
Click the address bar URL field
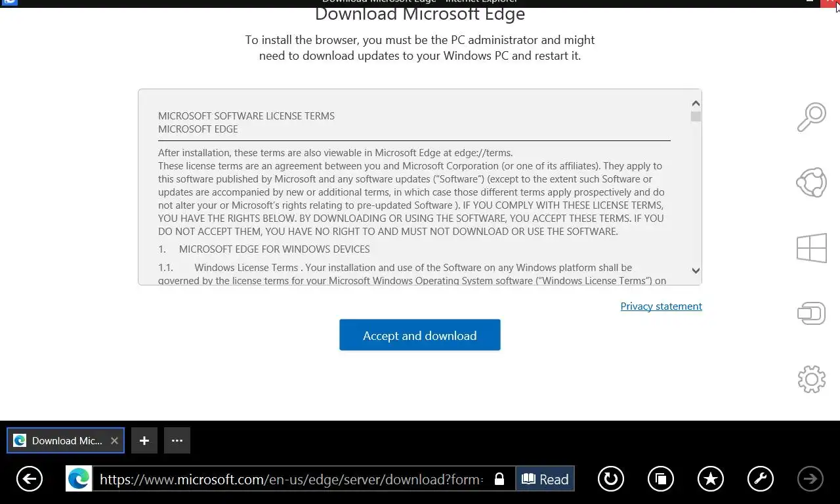tap(291, 479)
